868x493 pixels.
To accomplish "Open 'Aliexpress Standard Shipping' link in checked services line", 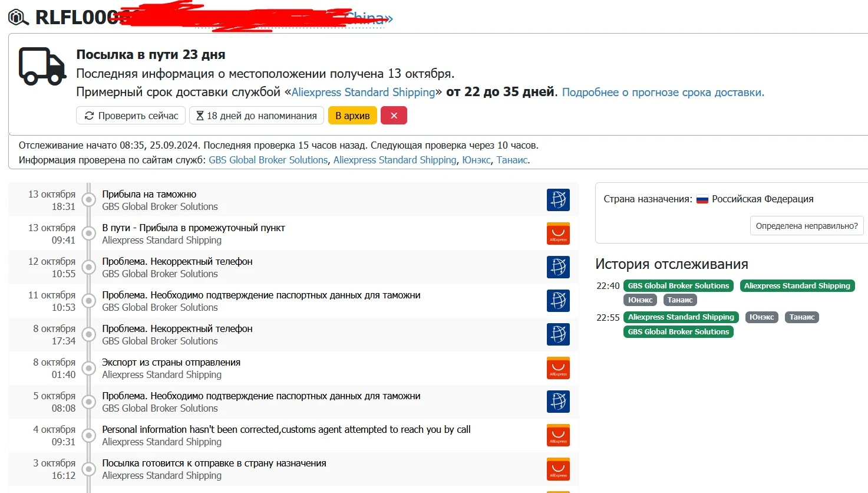I will point(395,160).
